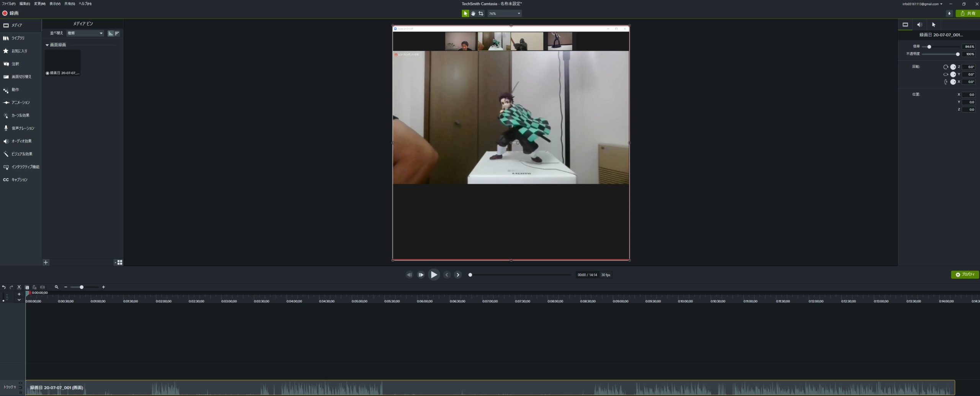Open the 注釈 annotations panel
Viewport: 980px width, 396px height.
[x=21, y=64]
